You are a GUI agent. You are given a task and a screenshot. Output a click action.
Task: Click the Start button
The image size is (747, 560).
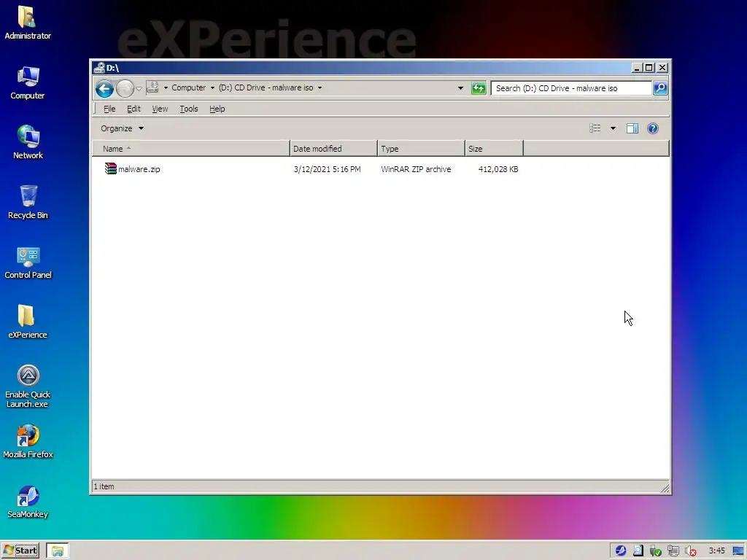click(x=20, y=551)
